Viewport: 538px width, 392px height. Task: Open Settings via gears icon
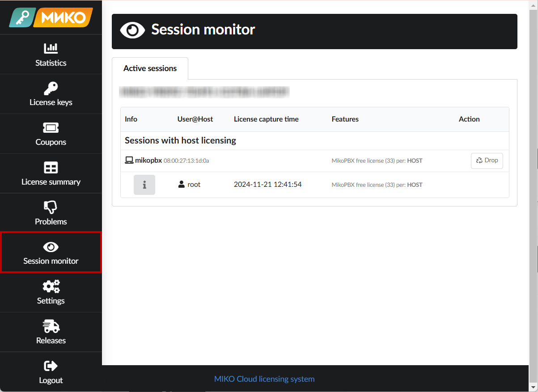(x=51, y=287)
